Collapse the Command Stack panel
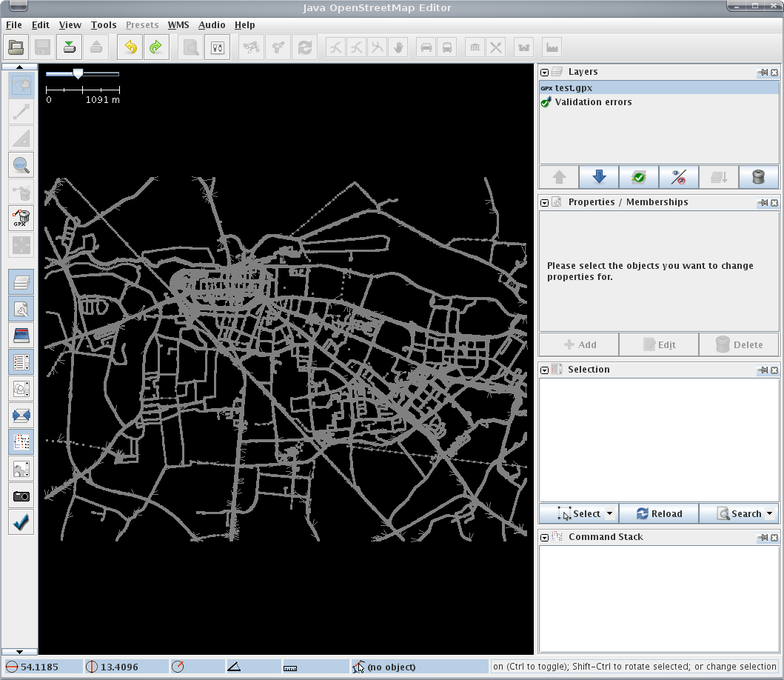Image resolution: width=784 pixels, height=680 pixels. coord(544,537)
